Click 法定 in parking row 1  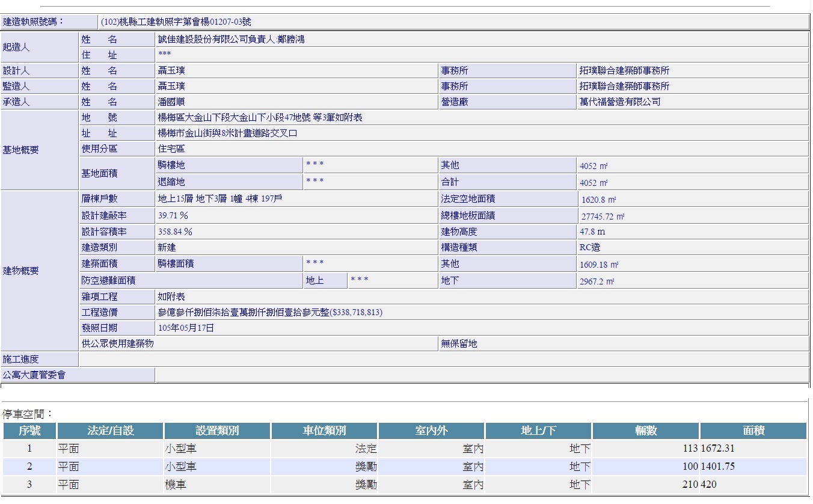367,449
